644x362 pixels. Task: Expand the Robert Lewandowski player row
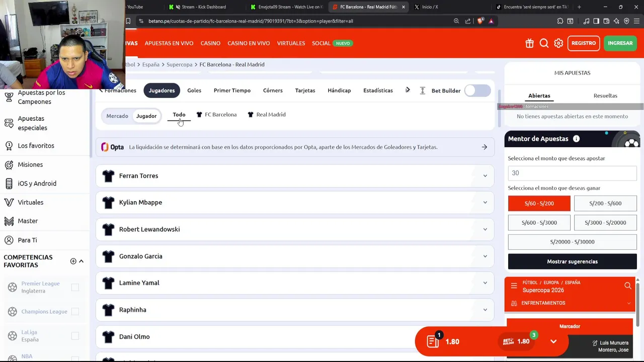[x=295, y=229]
